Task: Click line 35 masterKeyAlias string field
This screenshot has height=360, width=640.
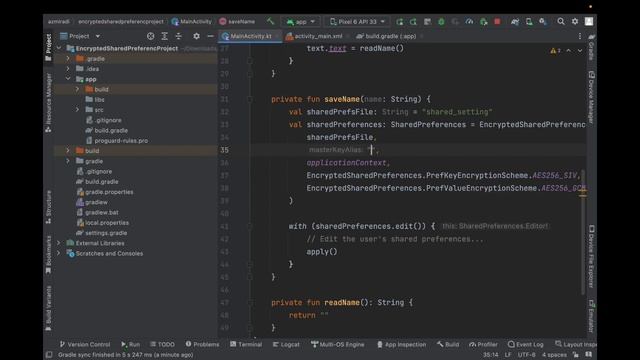Action: pos(372,150)
